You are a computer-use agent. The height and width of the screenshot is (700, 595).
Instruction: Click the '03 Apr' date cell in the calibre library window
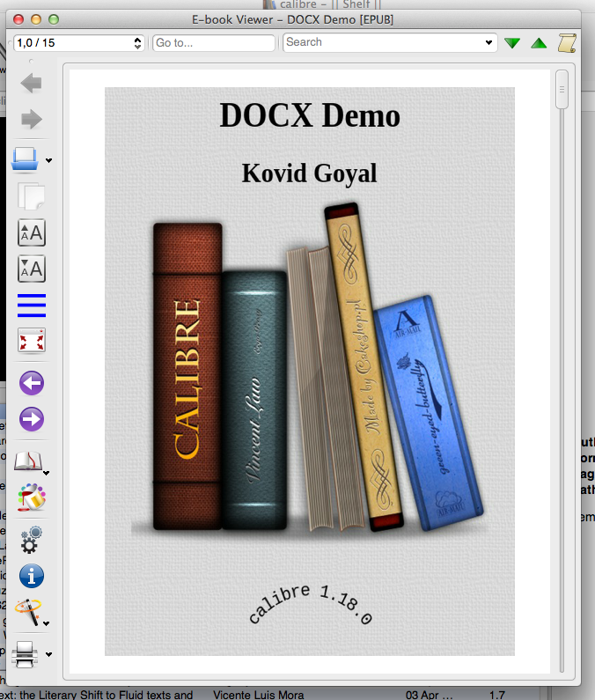(429, 695)
